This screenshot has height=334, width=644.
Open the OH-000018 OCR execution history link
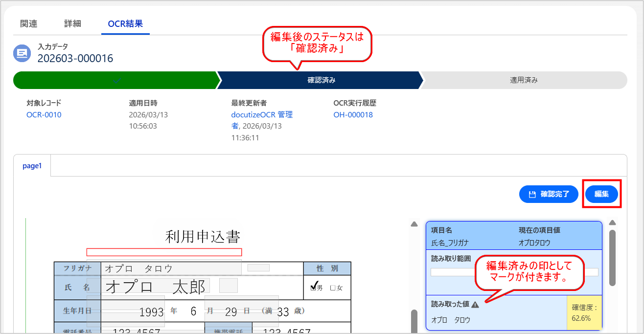tap(353, 116)
